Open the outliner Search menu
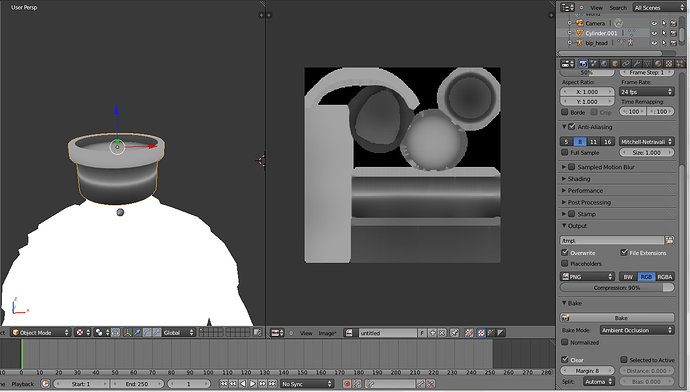The height and width of the screenshot is (392, 690). pyautogui.click(x=618, y=7)
